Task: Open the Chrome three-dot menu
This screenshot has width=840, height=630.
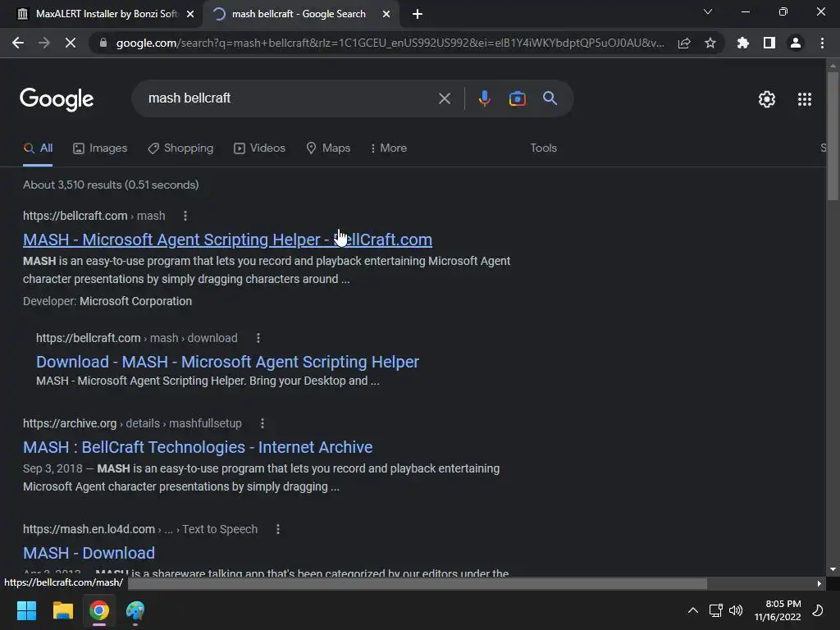Action: (x=822, y=43)
